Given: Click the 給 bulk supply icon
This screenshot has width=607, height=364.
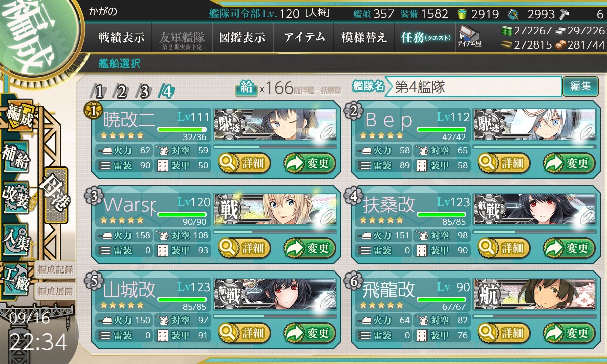Looking at the screenshot, I should coord(247,87).
